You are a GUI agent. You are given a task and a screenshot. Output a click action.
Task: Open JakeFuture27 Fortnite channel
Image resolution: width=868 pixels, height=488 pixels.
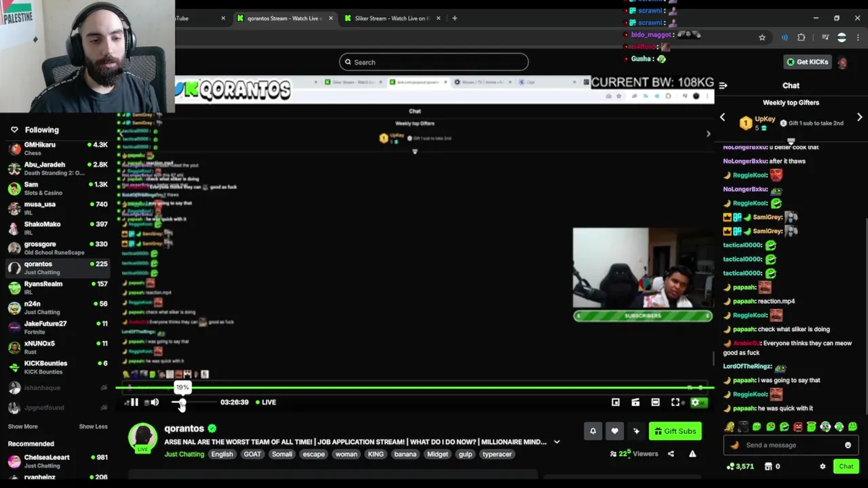pos(57,327)
